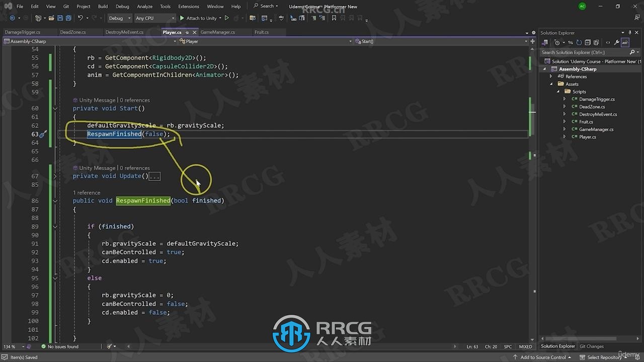Toggle a bookmark with the bookmark icon
Screen dimensions: 644x362
[334, 18]
